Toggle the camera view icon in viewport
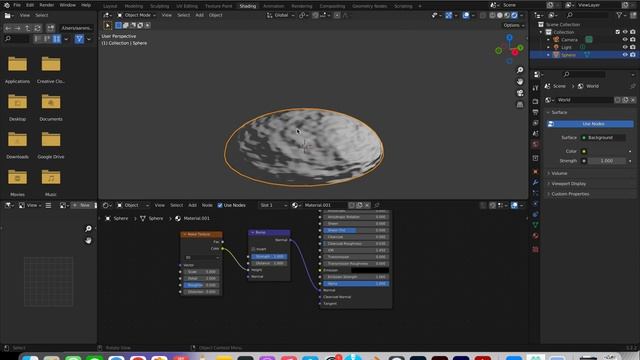The image size is (640, 360). [520, 93]
